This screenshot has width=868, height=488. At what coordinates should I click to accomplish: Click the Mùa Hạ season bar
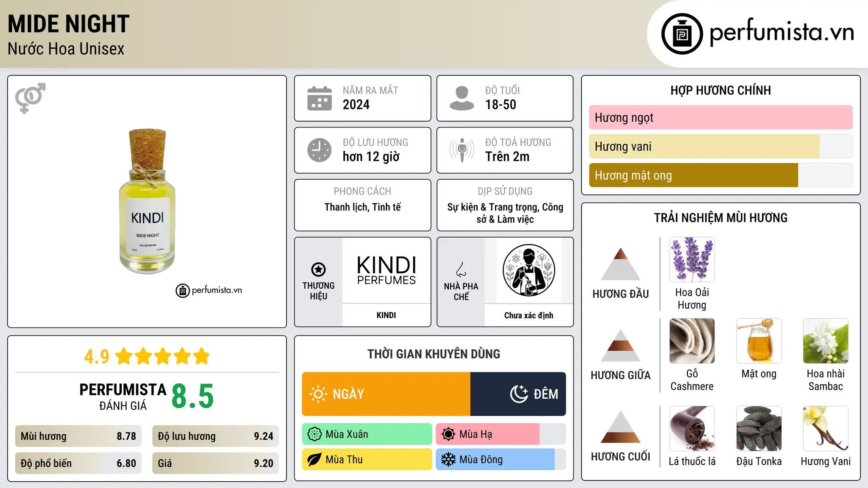click(501, 434)
